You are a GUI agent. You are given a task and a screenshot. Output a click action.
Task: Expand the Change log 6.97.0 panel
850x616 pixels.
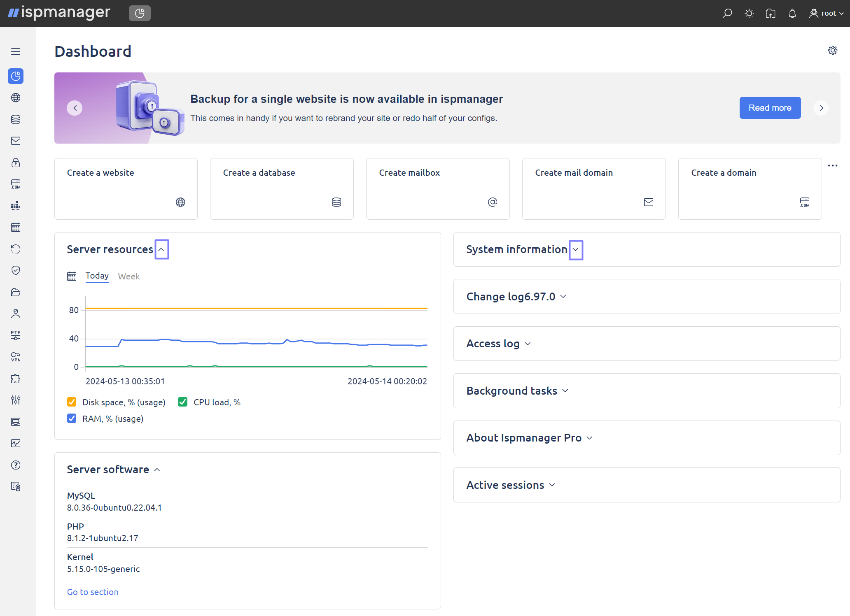pyautogui.click(x=564, y=297)
